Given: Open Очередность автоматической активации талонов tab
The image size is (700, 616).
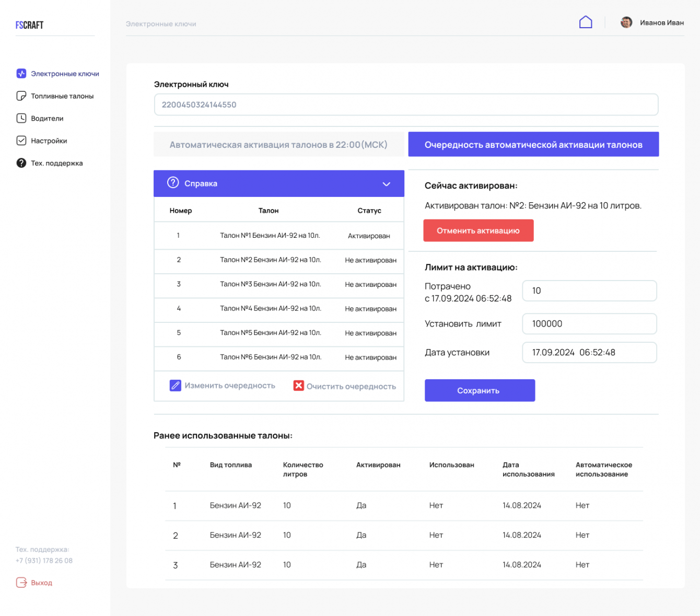Looking at the screenshot, I should click(x=533, y=145).
